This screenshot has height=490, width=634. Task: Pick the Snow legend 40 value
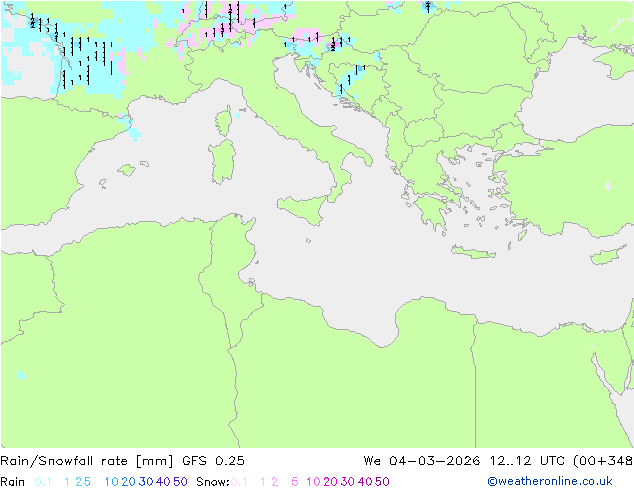[x=365, y=482]
